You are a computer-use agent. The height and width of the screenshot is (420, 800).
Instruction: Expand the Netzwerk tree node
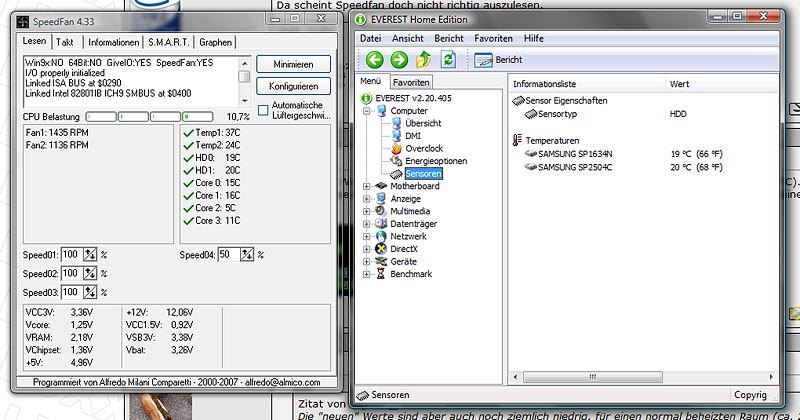pyautogui.click(x=366, y=236)
